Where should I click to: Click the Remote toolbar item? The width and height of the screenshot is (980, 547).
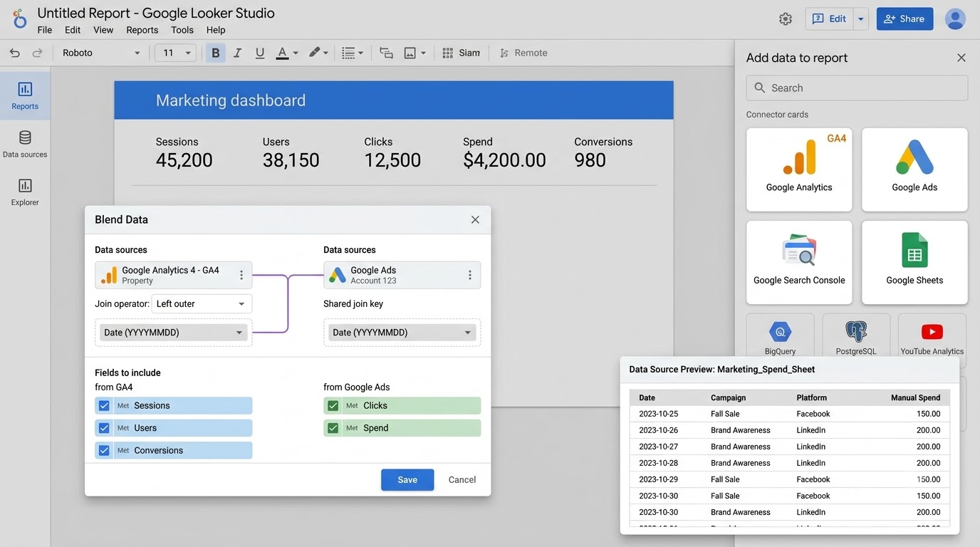(x=523, y=53)
